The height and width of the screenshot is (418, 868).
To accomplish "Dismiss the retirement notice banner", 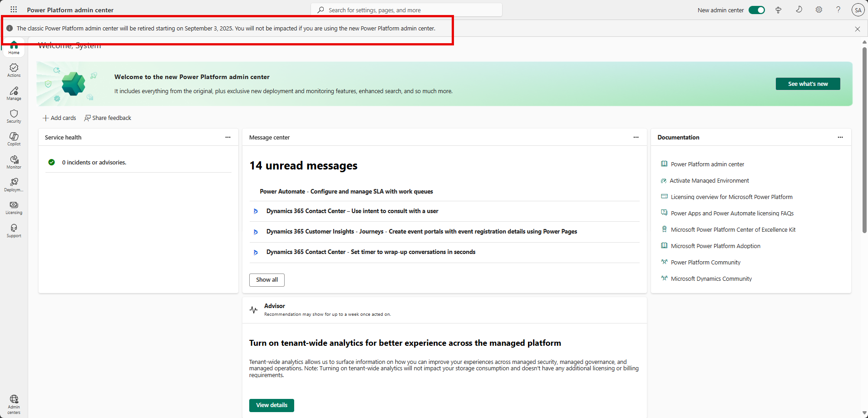I will click(857, 29).
